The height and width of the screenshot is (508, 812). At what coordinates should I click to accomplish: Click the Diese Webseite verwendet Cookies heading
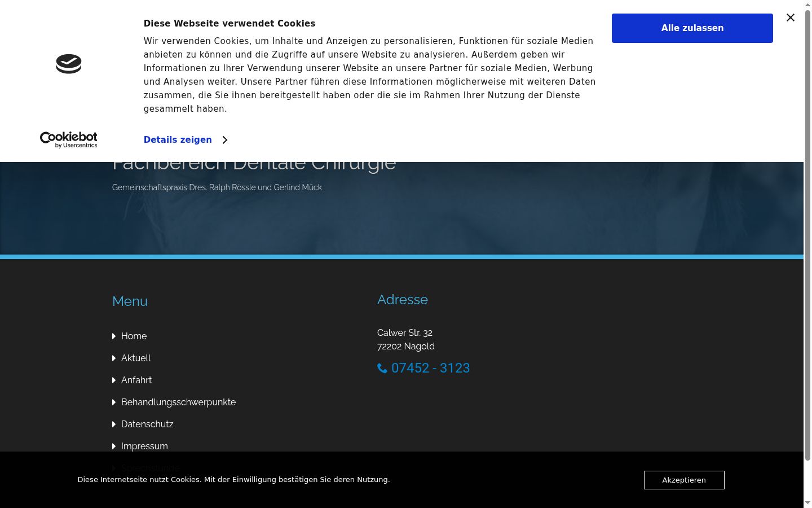coord(230,24)
